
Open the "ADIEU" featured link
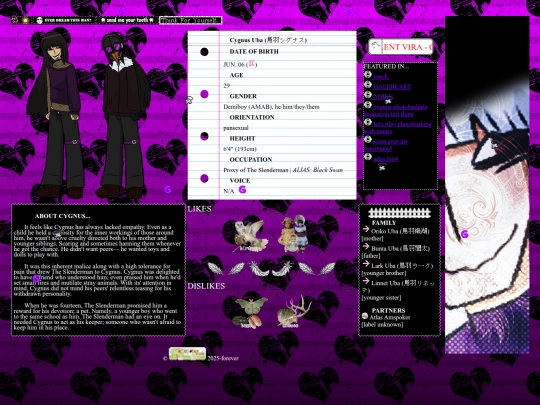pos(383,97)
